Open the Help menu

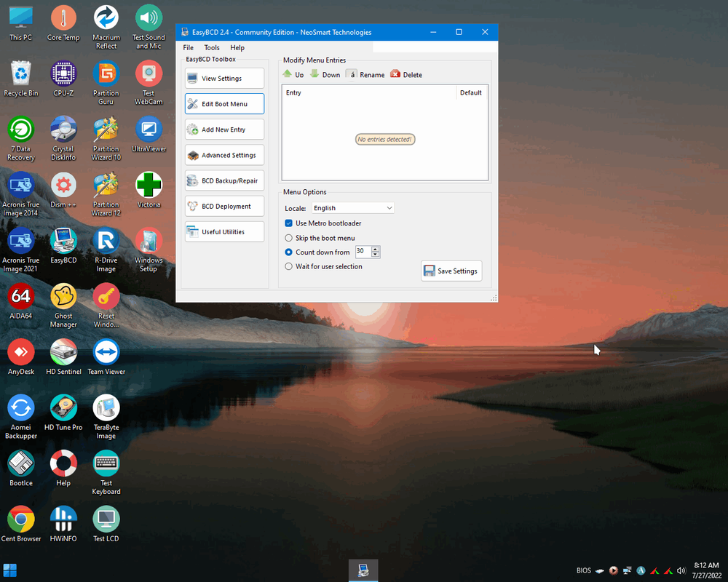tap(237, 47)
